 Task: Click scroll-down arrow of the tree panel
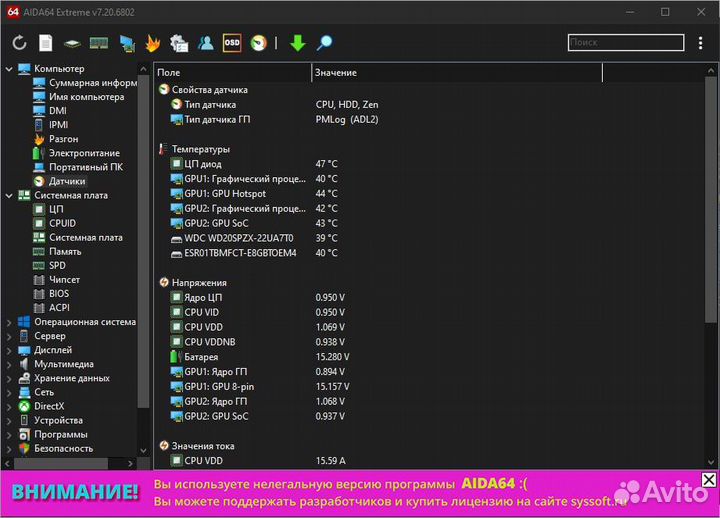[143, 450]
